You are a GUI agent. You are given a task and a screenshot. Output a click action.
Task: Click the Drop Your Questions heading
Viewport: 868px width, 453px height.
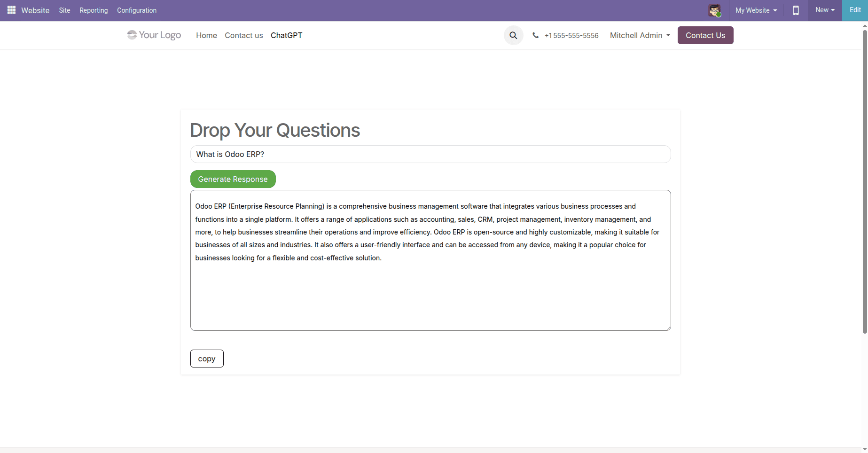[x=275, y=130]
